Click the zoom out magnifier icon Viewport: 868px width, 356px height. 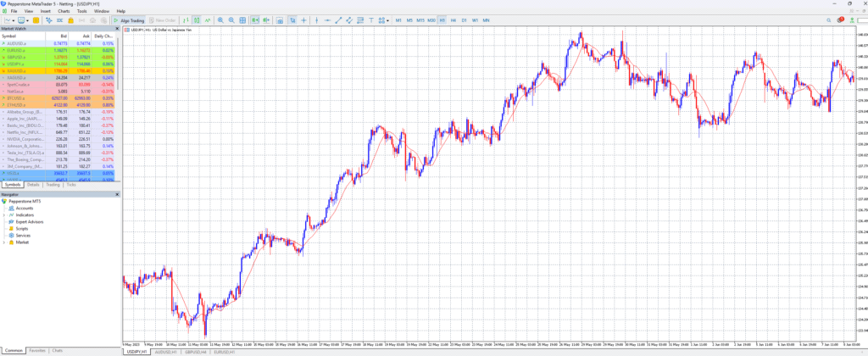231,20
